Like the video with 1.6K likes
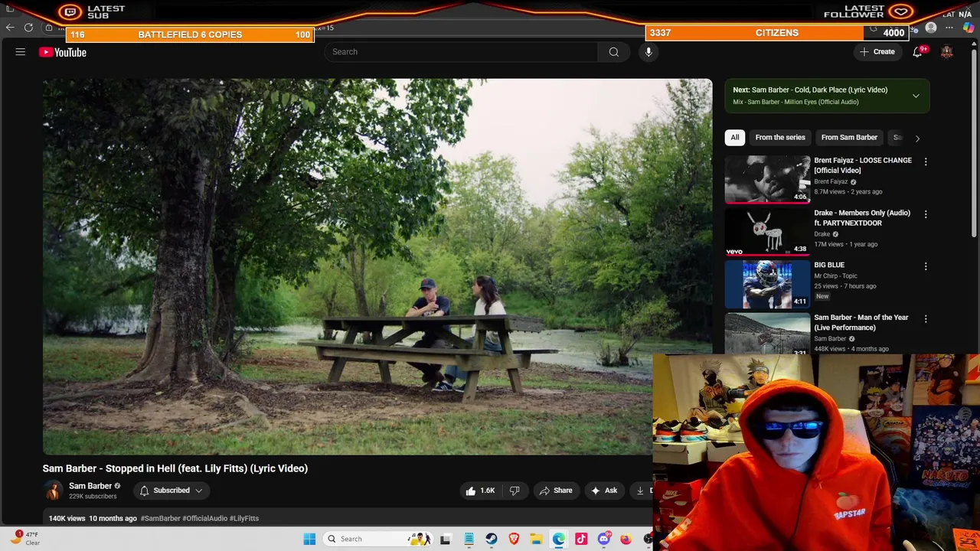 click(480, 491)
